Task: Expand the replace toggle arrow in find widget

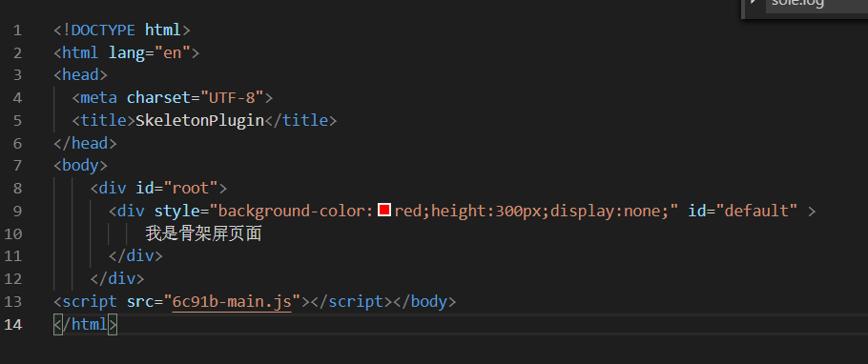Action: pyautogui.click(x=754, y=3)
